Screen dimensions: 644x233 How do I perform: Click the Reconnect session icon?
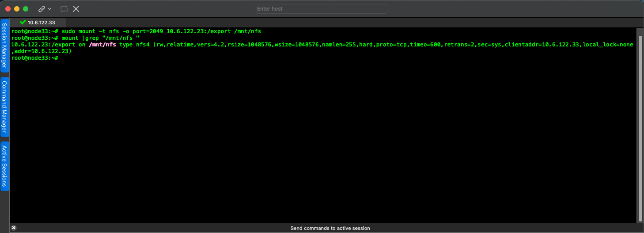(64, 9)
